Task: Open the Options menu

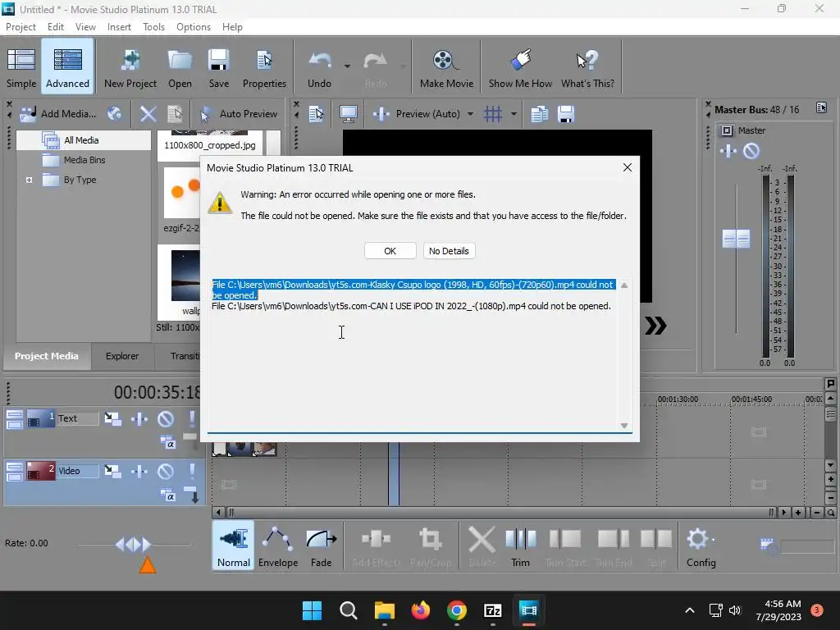Action: 194,27
